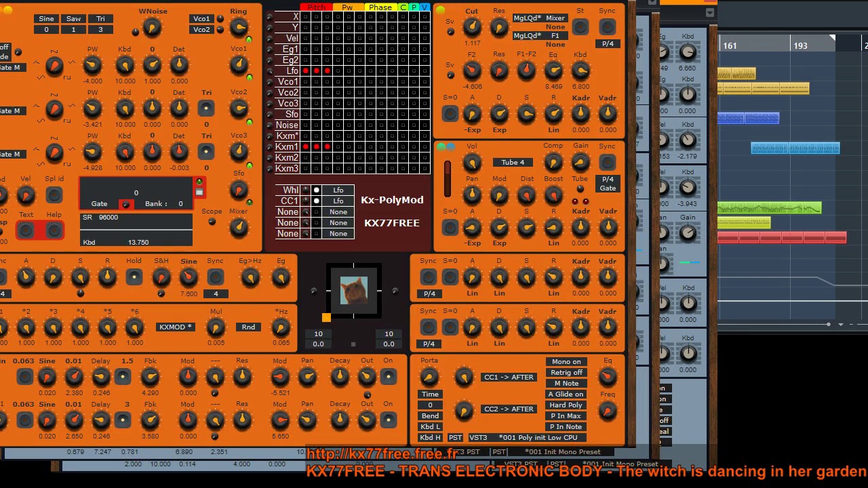Click the Mono on button
The image size is (868, 488).
566,361
